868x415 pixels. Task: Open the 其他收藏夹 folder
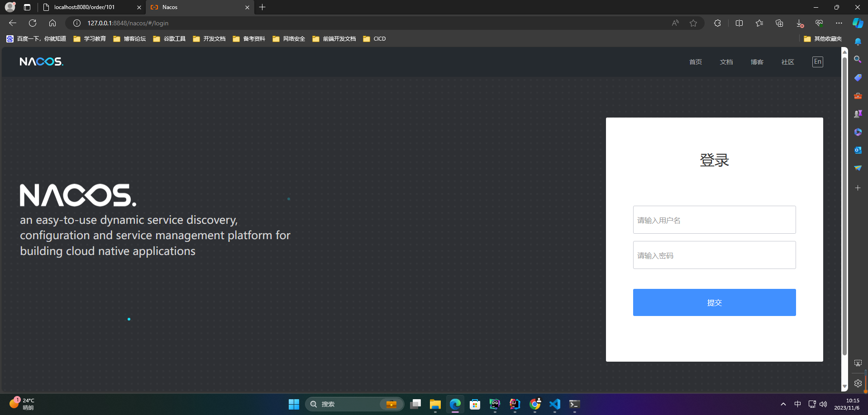tap(823, 39)
